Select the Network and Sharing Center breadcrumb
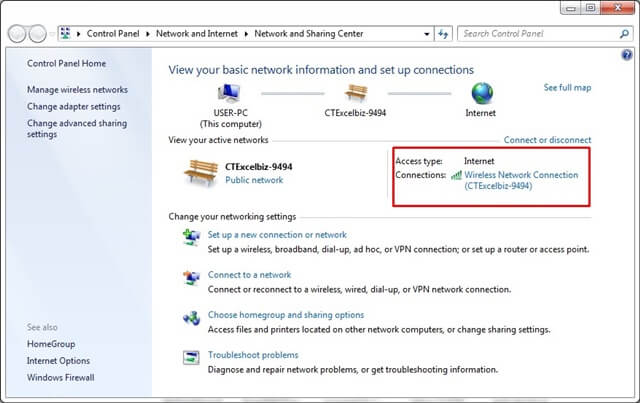The width and height of the screenshot is (640, 403). [x=309, y=33]
